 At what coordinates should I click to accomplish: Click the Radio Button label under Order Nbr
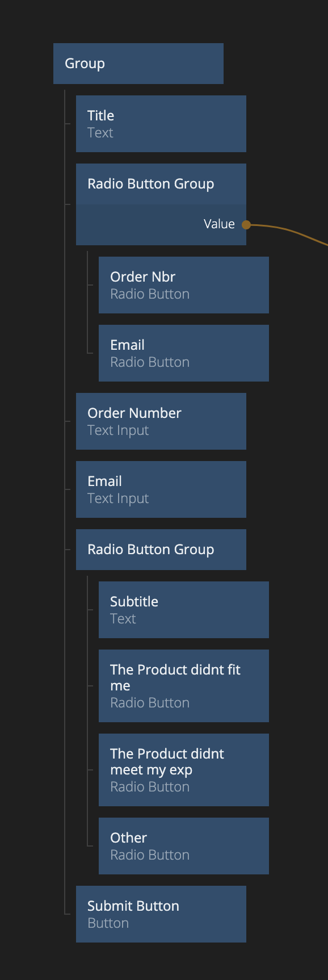[150, 294]
